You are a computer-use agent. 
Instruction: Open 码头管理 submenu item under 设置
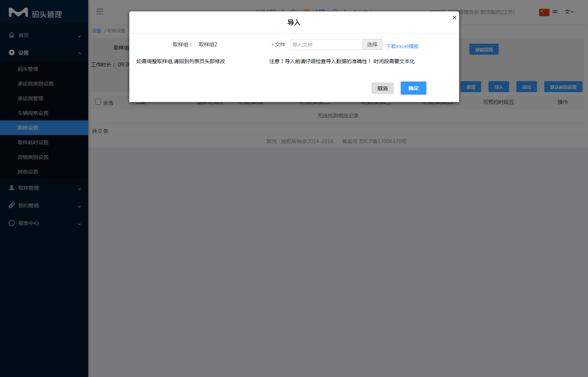(x=28, y=69)
